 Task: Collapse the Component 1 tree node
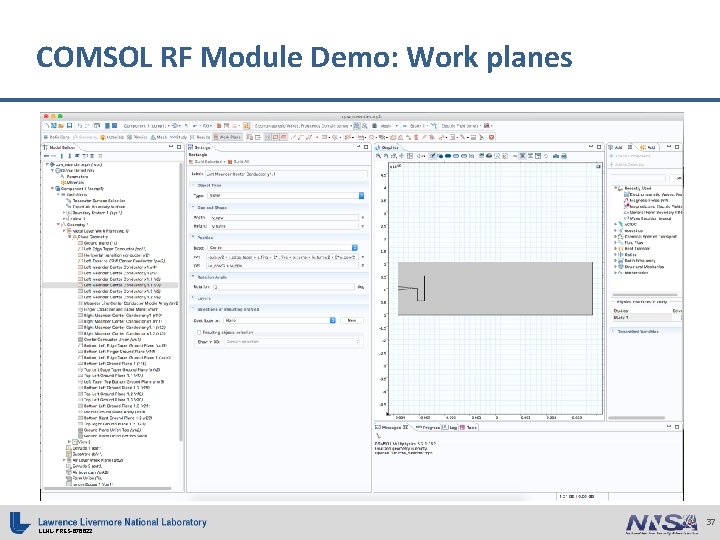[52, 188]
